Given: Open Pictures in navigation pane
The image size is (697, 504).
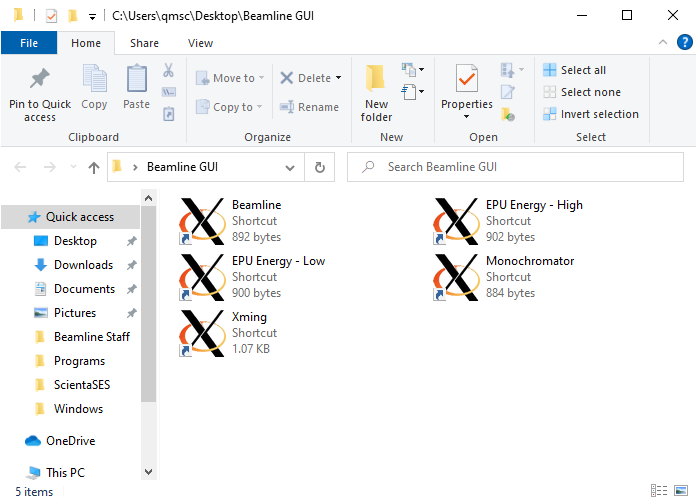Looking at the screenshot, I should tap(75, 313).
